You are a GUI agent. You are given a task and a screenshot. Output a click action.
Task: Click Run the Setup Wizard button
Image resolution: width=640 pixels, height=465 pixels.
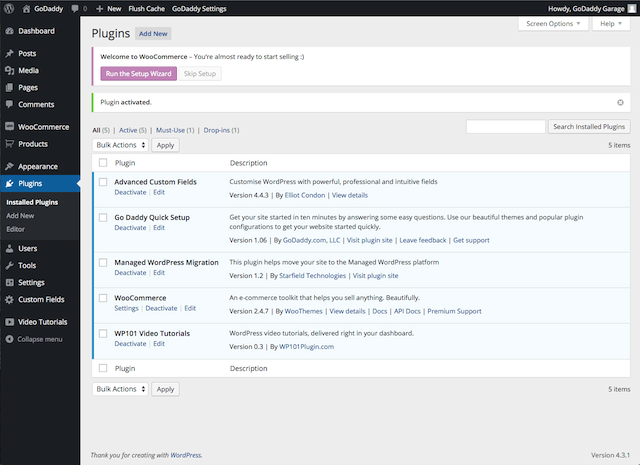pos(139,74)
